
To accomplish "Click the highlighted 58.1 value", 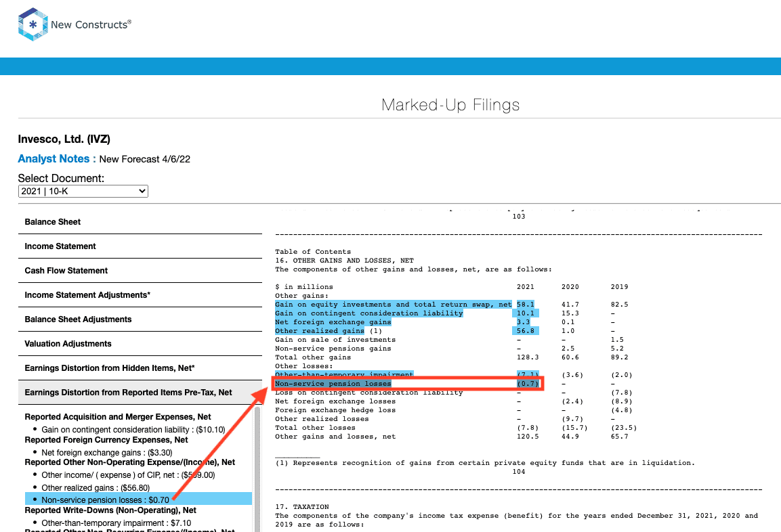I will click(x=525, y=305).
